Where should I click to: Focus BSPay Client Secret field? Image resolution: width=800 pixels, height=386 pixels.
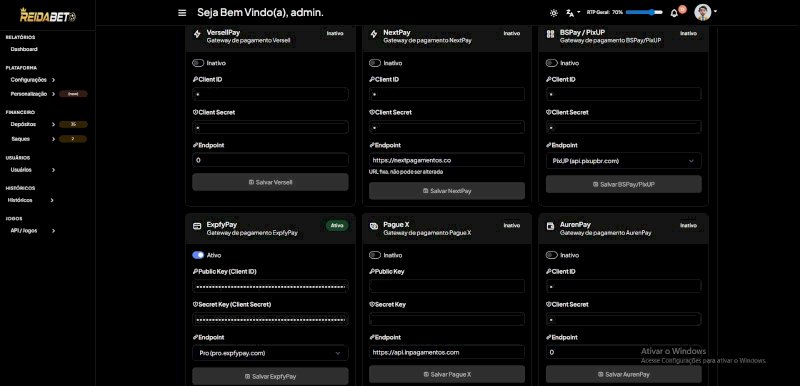click(x=623, y=127)
